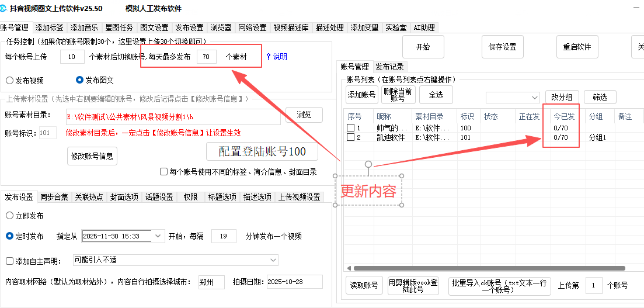Switch to the 添加音乐 tab
The height and width of the screenshot is (308, 644).
[84, 27]
